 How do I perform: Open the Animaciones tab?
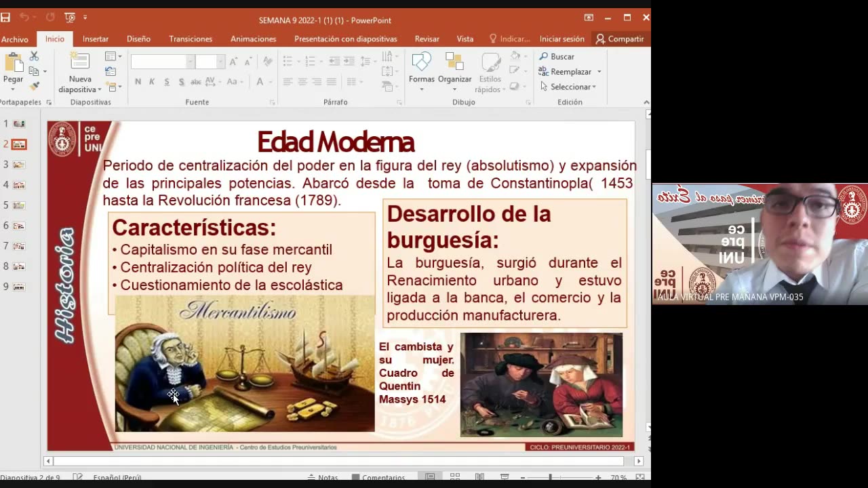(253, 39)
